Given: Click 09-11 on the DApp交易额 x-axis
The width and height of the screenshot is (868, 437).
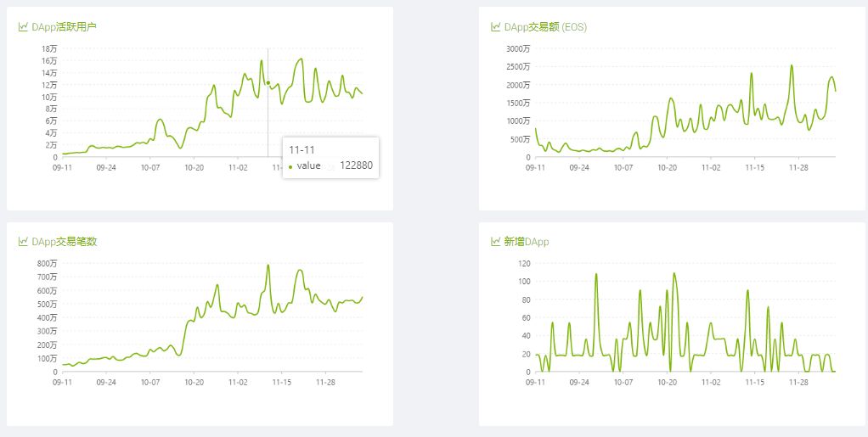Looking at the screenshot, I should (535, 167).
